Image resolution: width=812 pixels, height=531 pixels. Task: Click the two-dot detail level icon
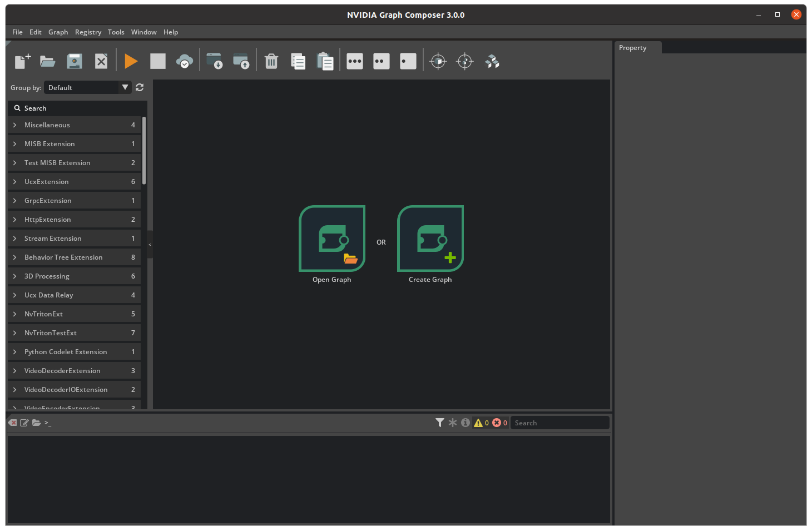tap(382, 61)
